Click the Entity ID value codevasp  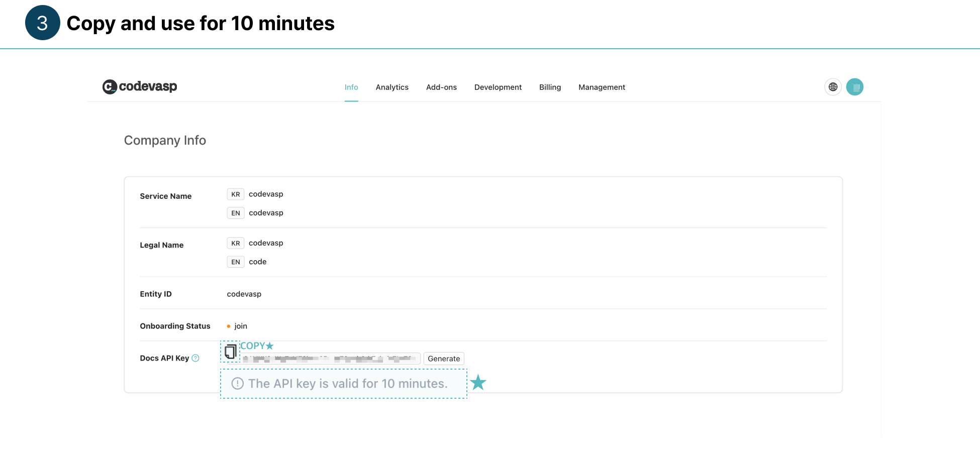(244, 294)
